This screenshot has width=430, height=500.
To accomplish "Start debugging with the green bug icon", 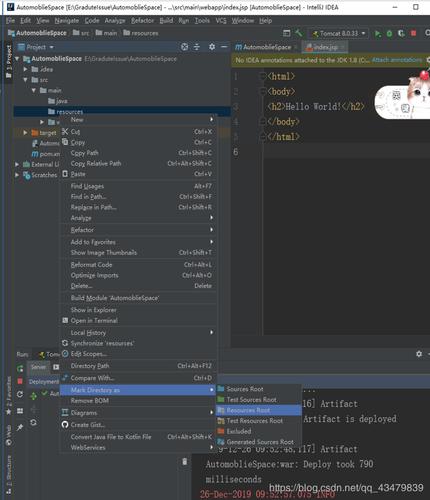I will click(389, 33).
